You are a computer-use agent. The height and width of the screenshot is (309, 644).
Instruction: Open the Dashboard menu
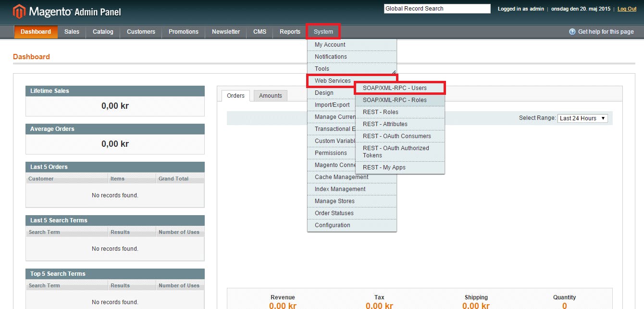tap(36, 32)
